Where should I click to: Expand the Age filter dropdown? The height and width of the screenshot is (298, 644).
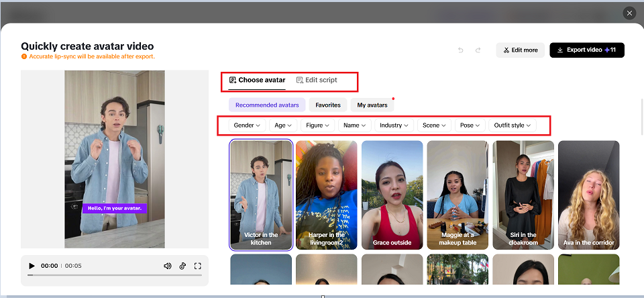(x=283, y=126)
